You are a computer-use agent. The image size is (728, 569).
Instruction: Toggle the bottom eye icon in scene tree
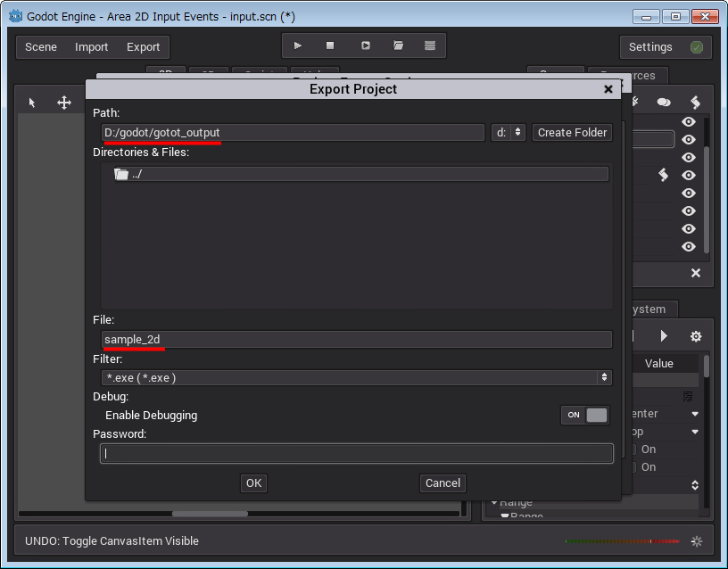point(689,247)
